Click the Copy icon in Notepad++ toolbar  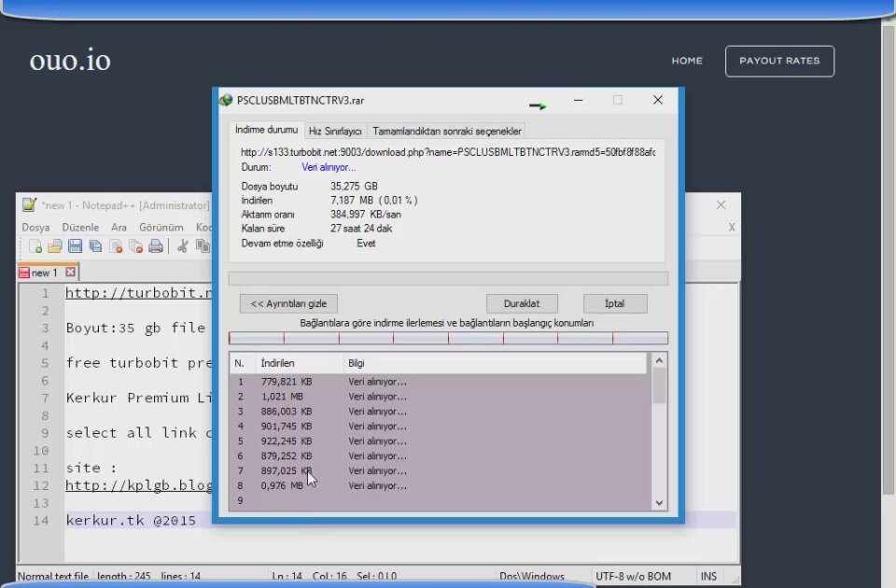tap(203, 246)
